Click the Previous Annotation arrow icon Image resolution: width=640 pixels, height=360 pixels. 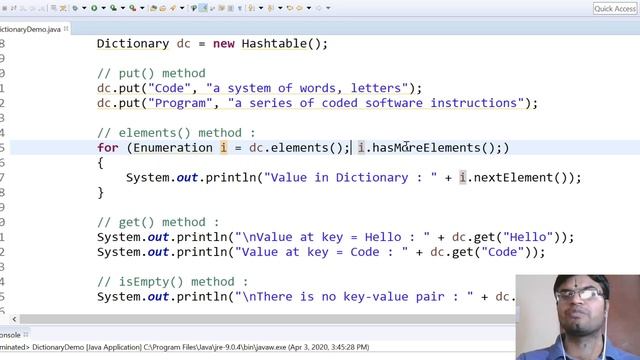(271, 8)
